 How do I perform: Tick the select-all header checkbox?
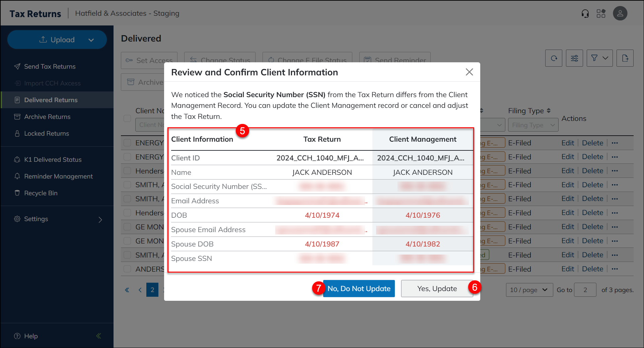[x=127, y=118]
